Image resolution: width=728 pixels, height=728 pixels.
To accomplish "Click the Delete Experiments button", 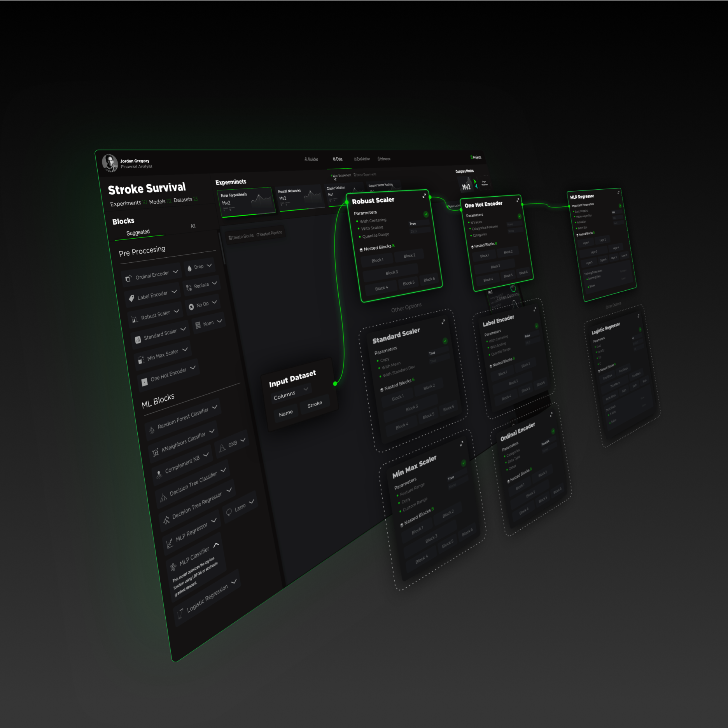I will (365, 175).
